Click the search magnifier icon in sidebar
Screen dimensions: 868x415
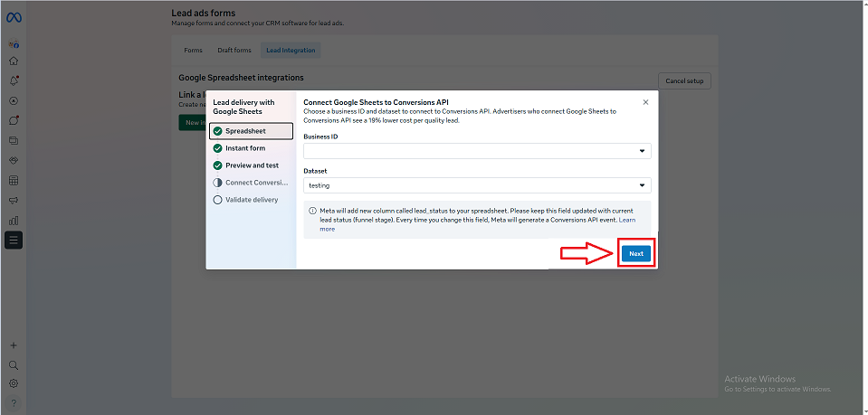pos(14,365)
